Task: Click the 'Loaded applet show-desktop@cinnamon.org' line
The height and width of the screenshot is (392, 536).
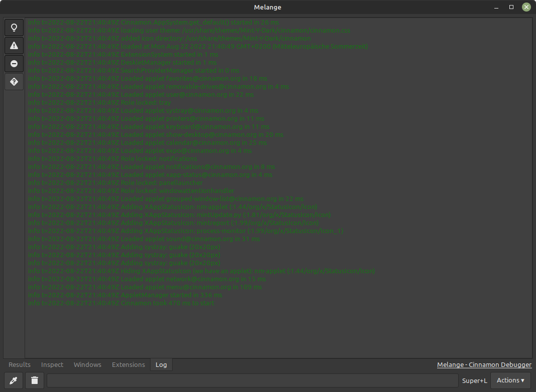Action: [x=156, y=134]
